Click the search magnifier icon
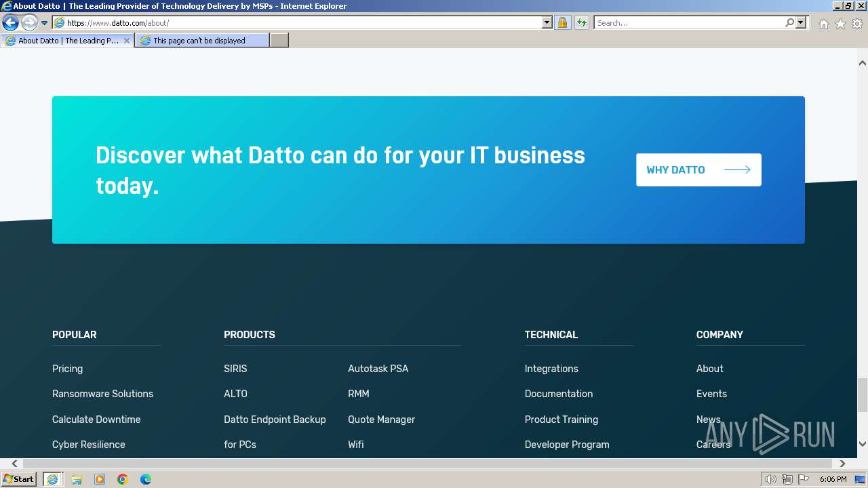868x488 pixels. [789, 23]
